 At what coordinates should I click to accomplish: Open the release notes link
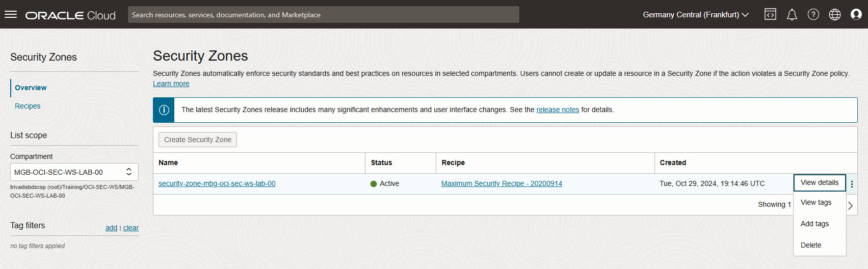558,110
